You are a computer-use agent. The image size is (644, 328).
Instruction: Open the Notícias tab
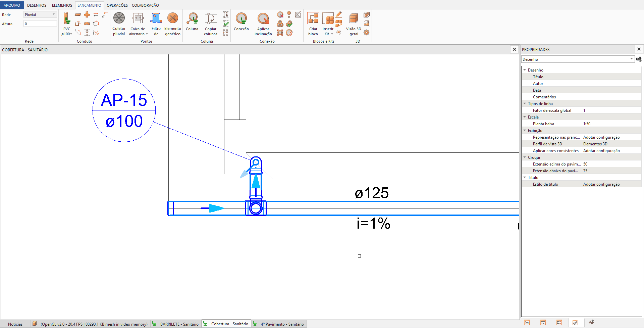coord(15,324)
